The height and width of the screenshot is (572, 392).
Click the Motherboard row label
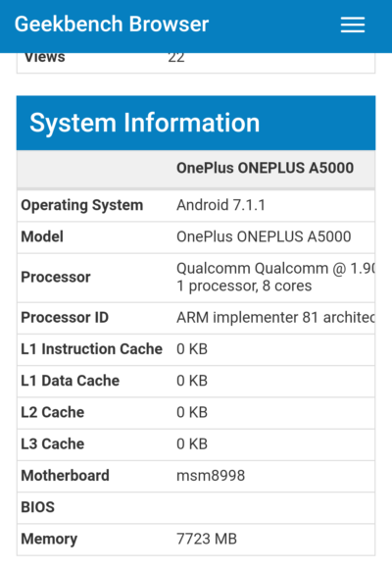tap(66, 476)
